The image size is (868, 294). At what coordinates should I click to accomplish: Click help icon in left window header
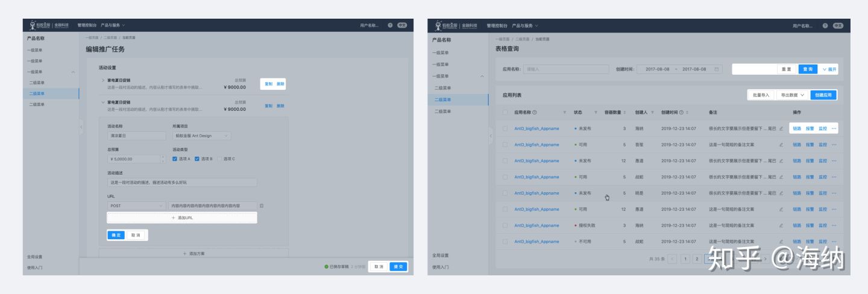pyautogui.click(x=390, y=25)
